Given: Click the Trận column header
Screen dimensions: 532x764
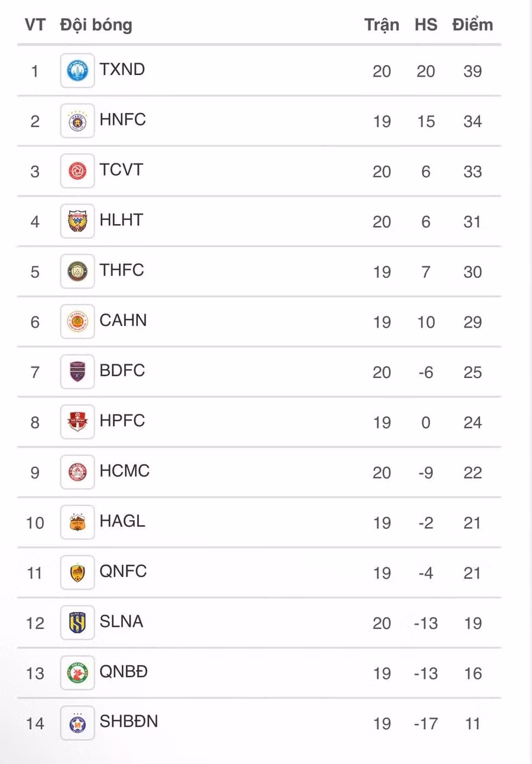Looking at the screenshot, I should click(381, 25).
